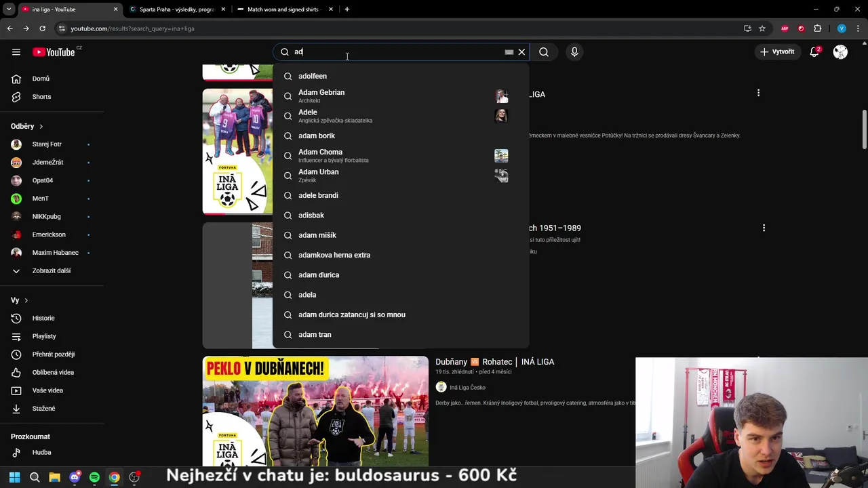Open the YouTube hamburger guide menu
Image resolution: width=868 pixels, height=488 pixels.
point(16,52)
